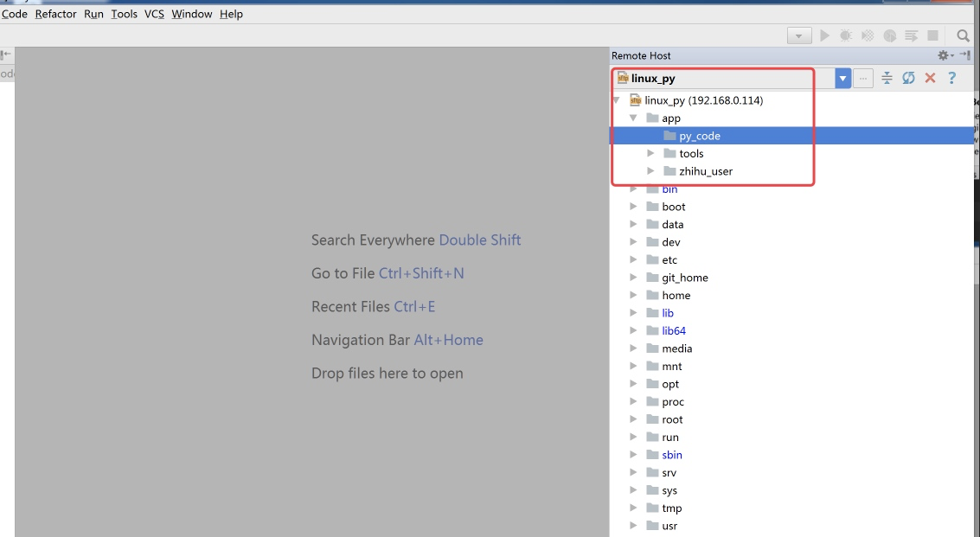This screenshot has width=980, height=537.
Task: Open the Window menu
Action: [192, 14]
